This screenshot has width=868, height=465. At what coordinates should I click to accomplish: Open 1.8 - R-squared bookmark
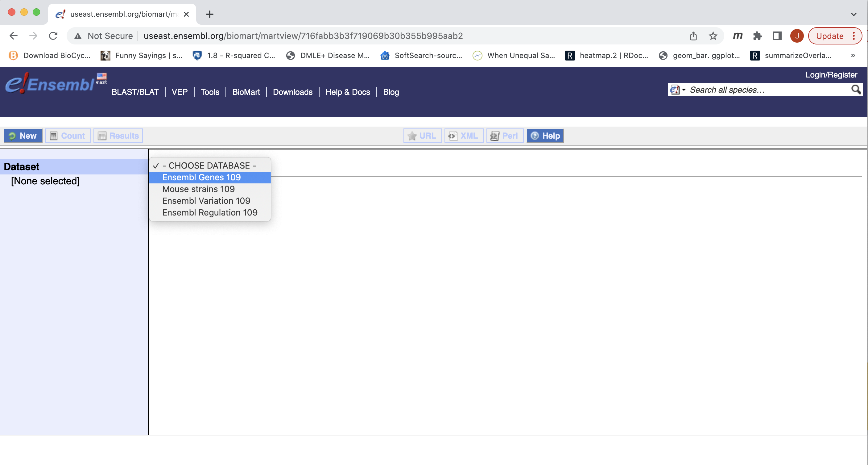click(234, 55)
